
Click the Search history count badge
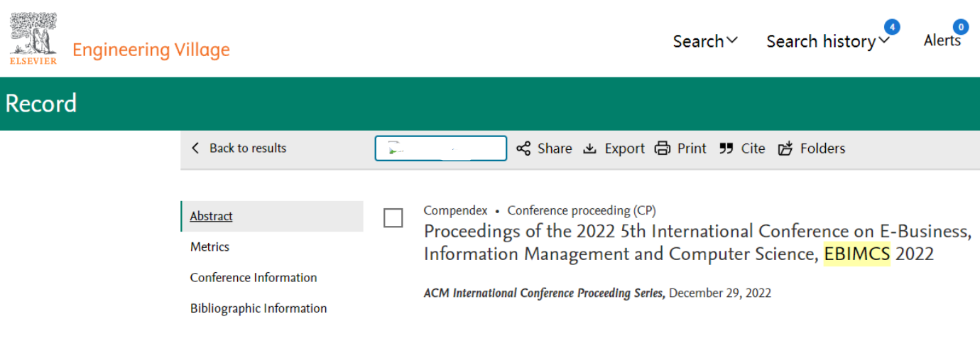[x=892, y=28]
